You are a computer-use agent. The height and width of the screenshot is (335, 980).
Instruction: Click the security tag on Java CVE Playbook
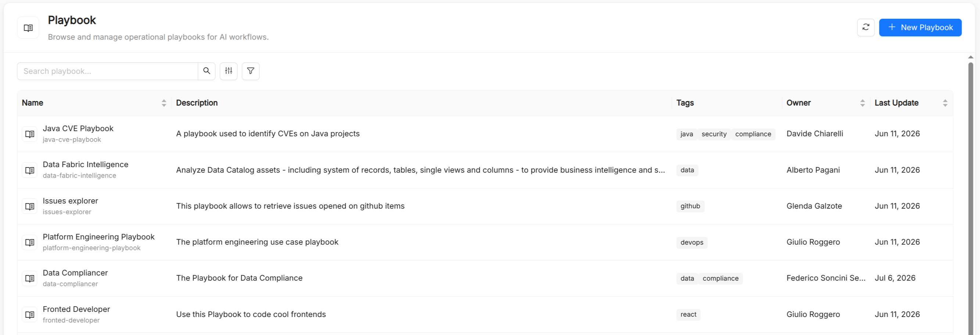tap(714, 134)
